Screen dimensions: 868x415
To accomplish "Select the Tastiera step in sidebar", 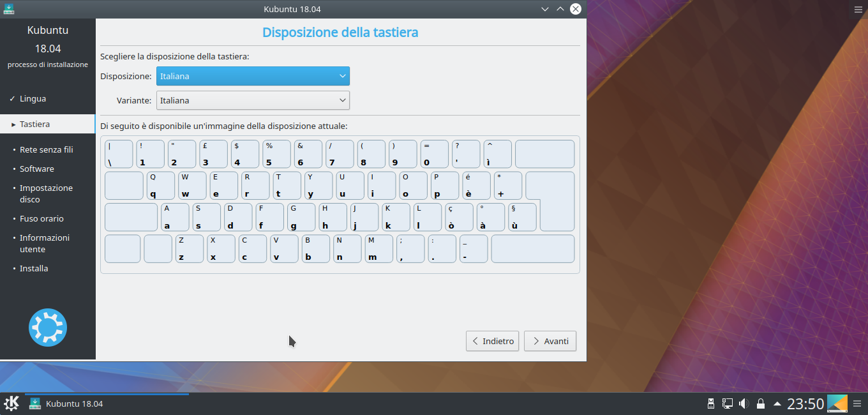I will (x=48, y=124).
